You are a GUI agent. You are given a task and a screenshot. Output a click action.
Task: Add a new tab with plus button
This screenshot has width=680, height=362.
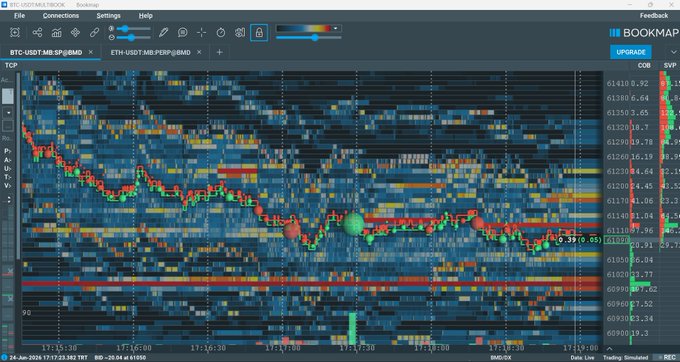(x=219, y=52)
